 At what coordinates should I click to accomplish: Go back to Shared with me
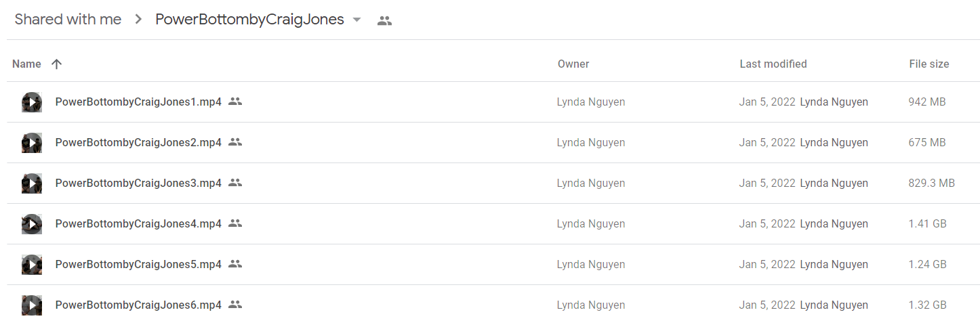(x=68, y=20)
